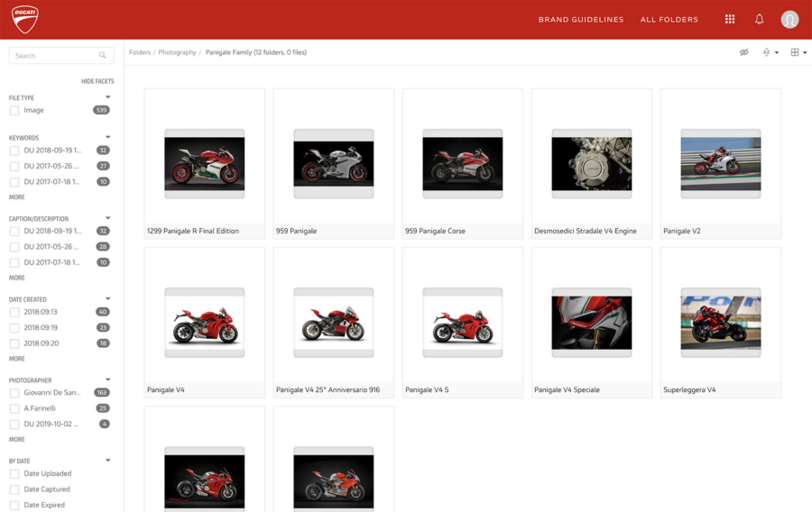Screen dimensions: 812x512
Task: Go to All Folders in top navigation
Action: pos(669,20)
